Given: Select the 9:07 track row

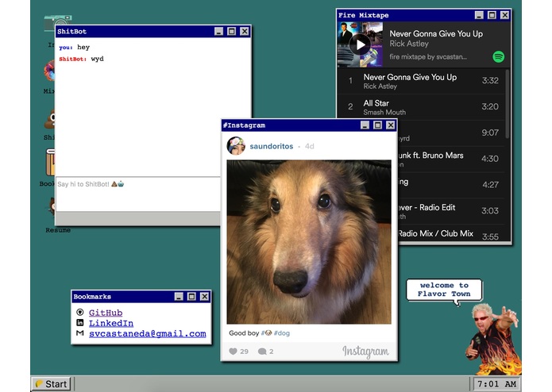Looking at the screenshot, I should point(451,133).
